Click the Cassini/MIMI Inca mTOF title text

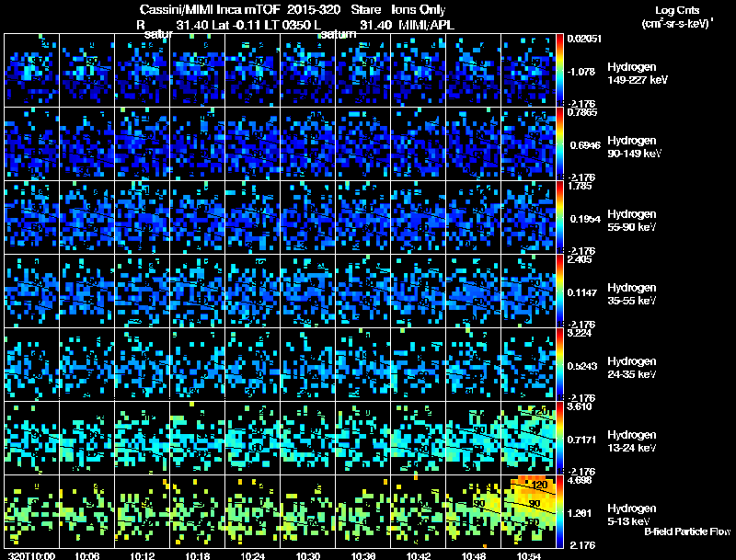[210, 10]
